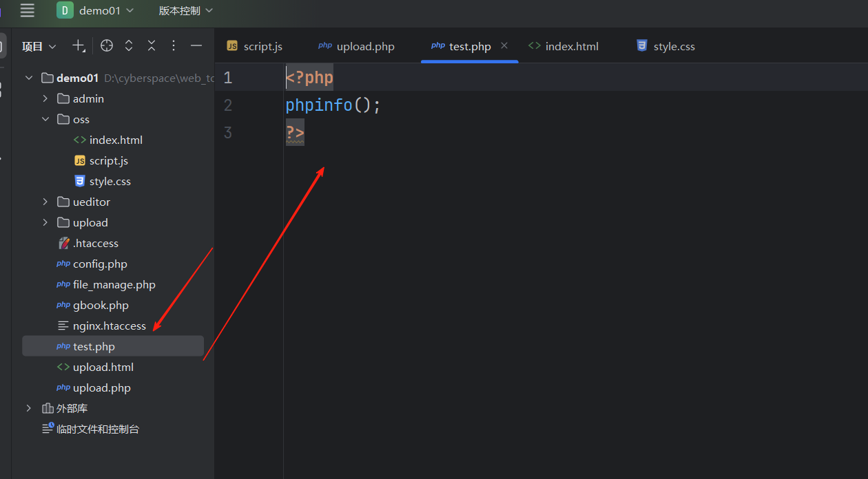Click the collapse all icon in the project panel
868x479 pixels.
coord(152,45)
